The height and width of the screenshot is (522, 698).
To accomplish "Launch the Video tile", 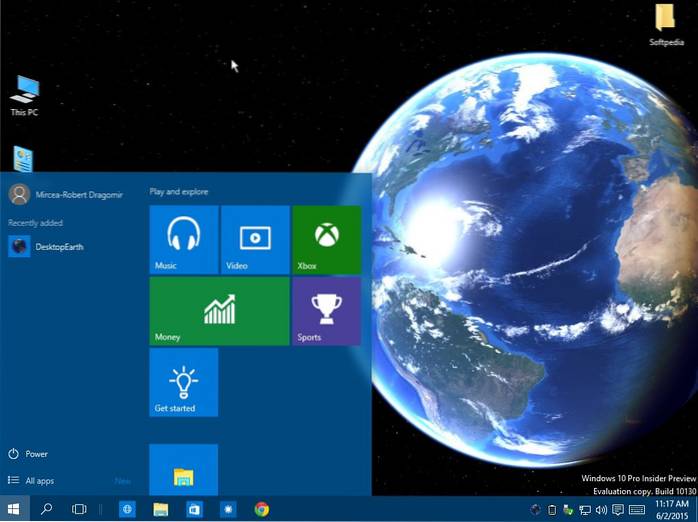I will [255, 240].
